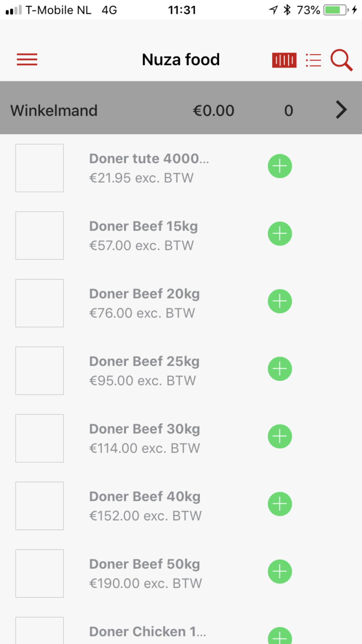
Task: Expand Winkelmand with the chevron arrow
Action: coord(341,110)
